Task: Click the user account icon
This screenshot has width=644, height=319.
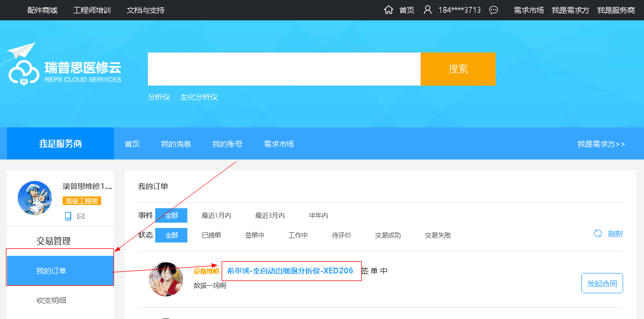Action: point(427,10)
